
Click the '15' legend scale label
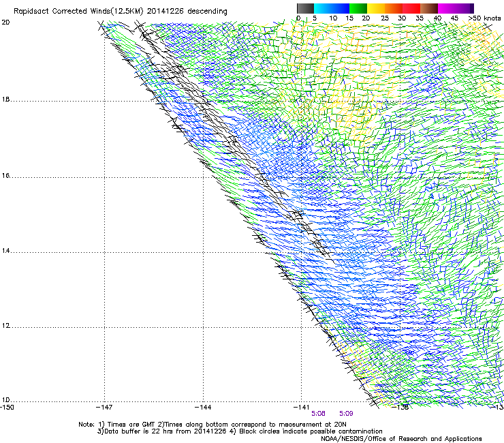[x=349, y=18]
